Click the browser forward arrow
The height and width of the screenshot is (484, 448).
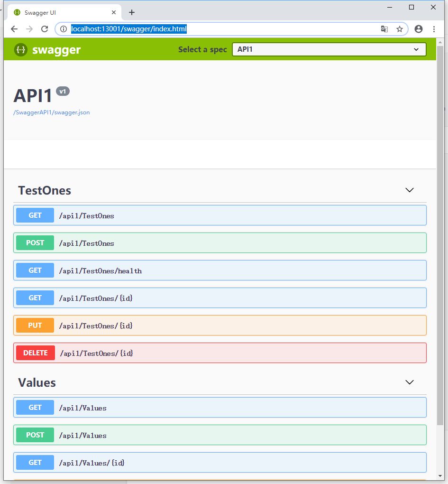pos(29,29)
